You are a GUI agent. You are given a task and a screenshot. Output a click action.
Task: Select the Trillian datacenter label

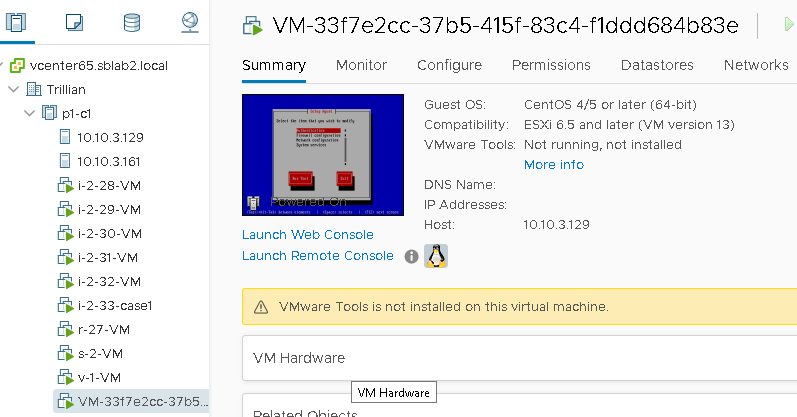coord(66,90)
